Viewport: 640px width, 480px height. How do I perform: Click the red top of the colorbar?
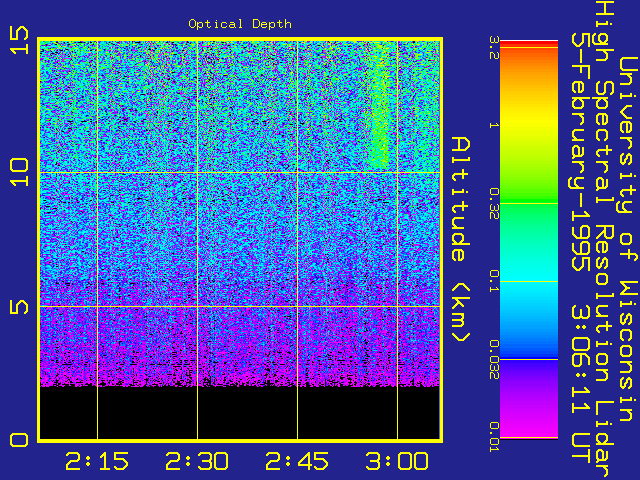tap(529, 44)
